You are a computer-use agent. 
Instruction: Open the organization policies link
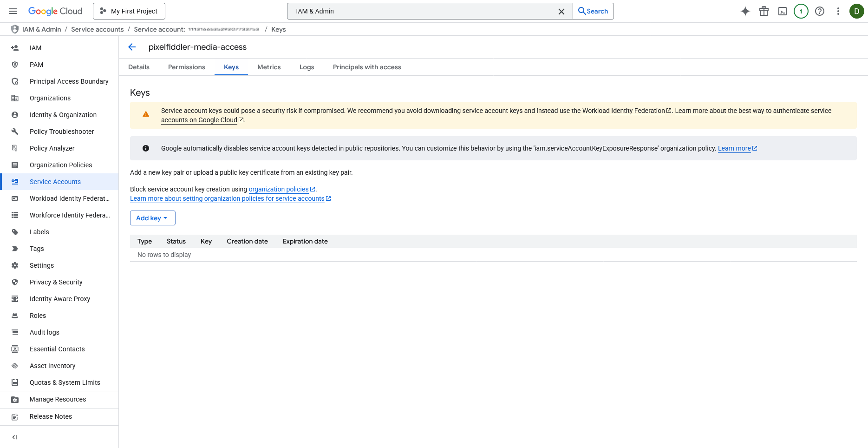pyautogui.click(x=279, y=189)
